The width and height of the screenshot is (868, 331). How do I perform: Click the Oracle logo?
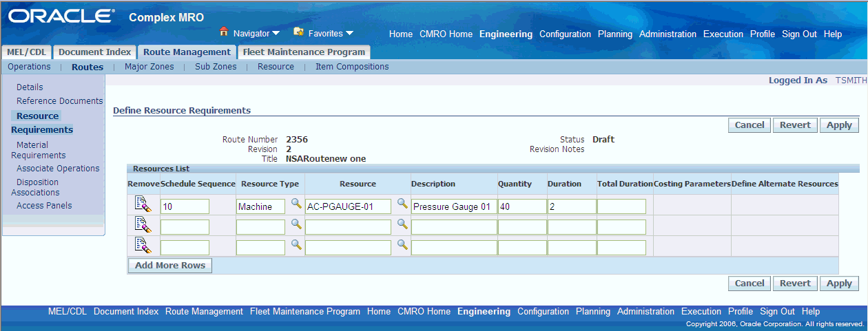pos(61,17)
